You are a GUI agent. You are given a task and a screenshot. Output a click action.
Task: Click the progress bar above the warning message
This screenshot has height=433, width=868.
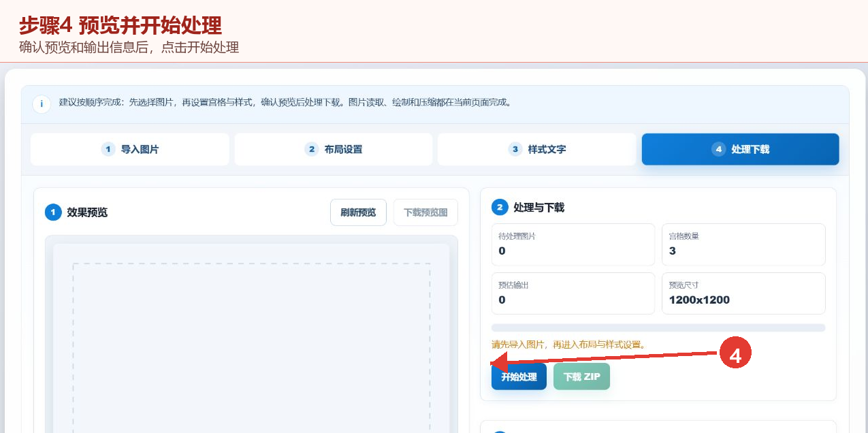[x=658, y=327]
